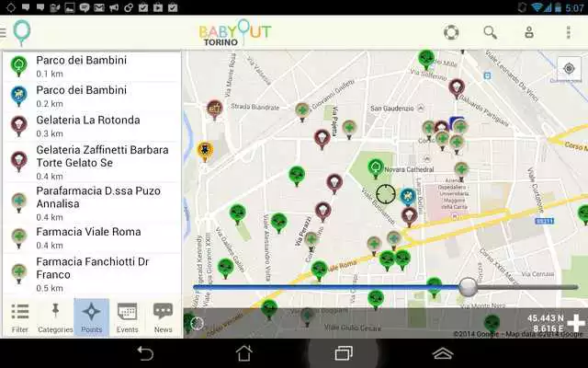588x368 pixels.
Task: Tap the lifebuoy help icon
Action: [x=451, y=33]
